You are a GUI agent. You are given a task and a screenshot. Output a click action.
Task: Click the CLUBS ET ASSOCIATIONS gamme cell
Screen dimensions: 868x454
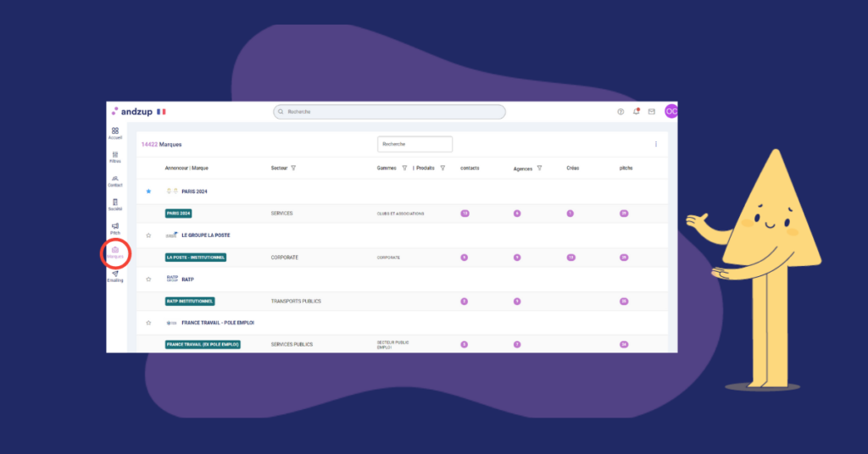(x=401, y=213)
